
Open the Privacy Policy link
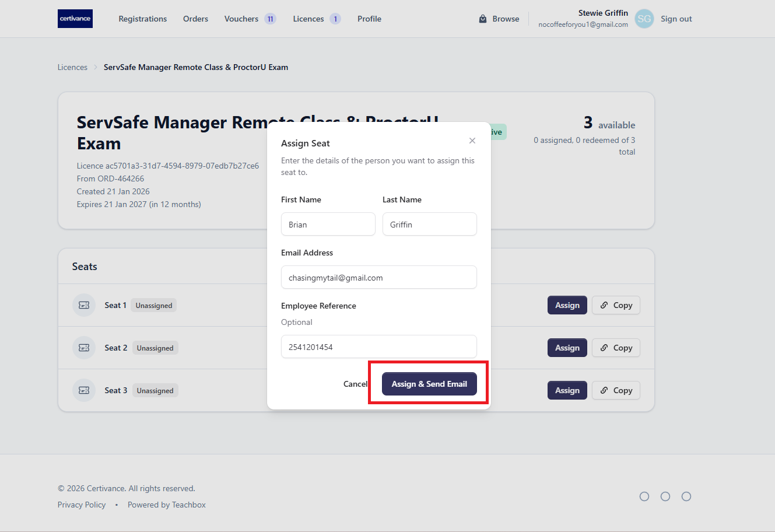click(82, 505)
